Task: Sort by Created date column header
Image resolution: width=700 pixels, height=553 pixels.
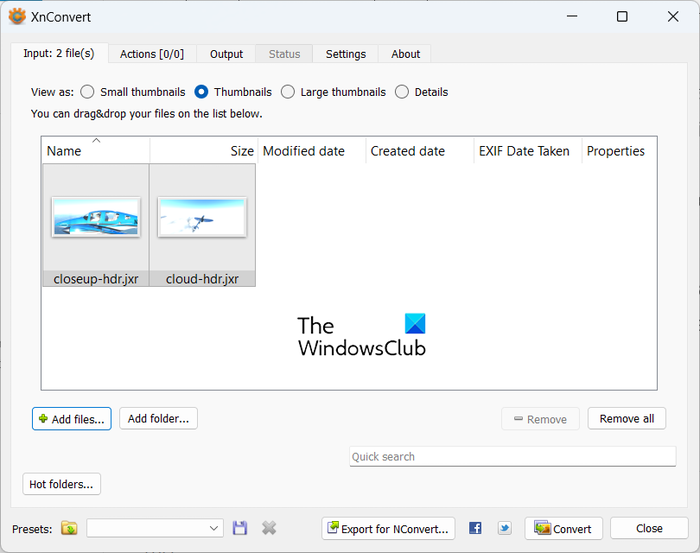Action: click(420, 150)
